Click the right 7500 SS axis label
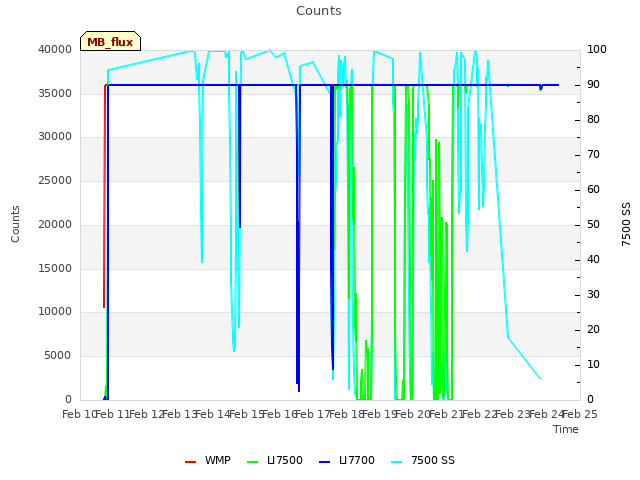Screen dimensions: 640x480 coord(626,224)
